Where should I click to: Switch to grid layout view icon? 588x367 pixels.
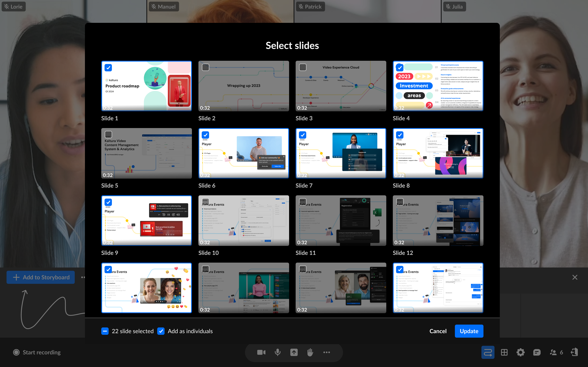[504, 352]
